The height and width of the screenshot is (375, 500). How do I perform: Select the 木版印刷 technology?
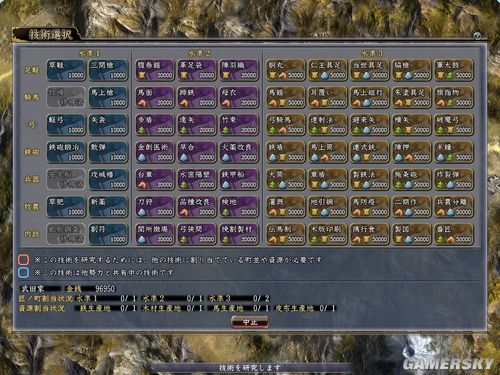point(328,234)
